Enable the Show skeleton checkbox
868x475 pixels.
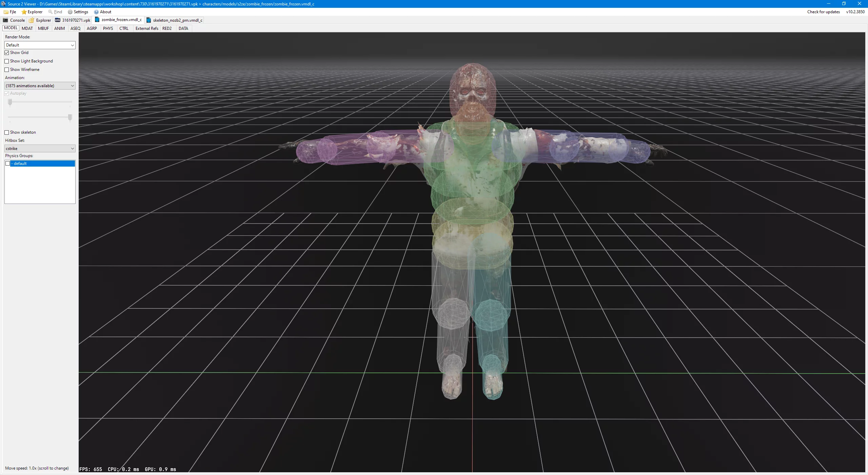click(7, 132)
